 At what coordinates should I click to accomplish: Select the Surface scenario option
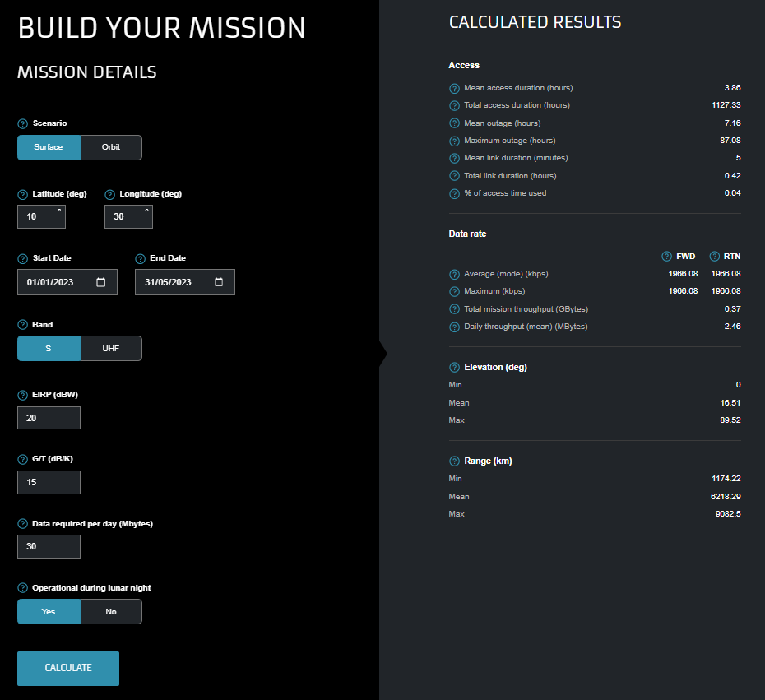[49, 147]
